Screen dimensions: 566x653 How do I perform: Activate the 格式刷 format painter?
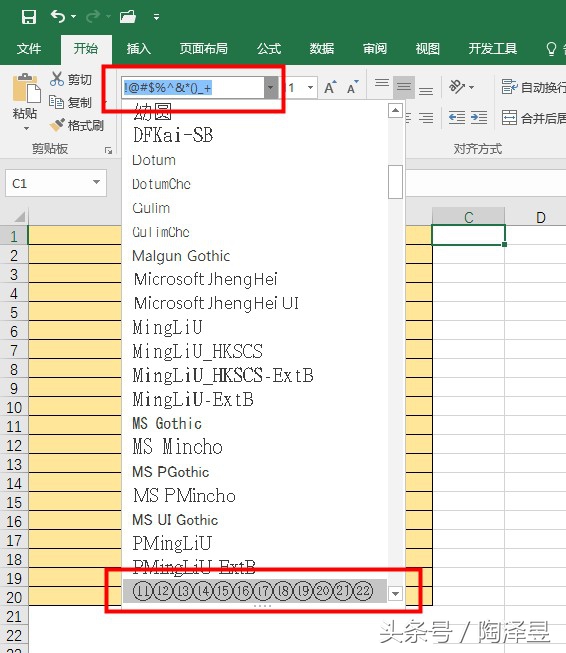pyautogui.click(x=77, y=125)
